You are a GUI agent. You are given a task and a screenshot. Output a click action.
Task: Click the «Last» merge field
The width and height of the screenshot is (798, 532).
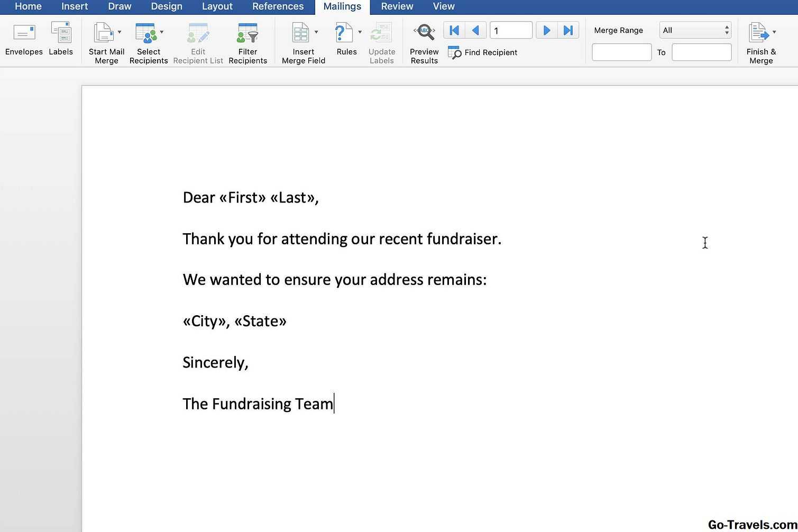(292, 197)
